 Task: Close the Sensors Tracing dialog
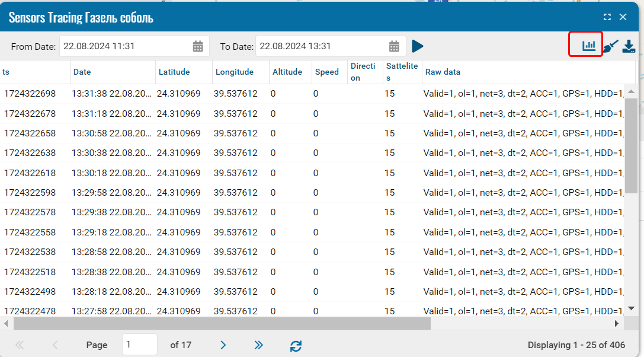click(623, 17)
